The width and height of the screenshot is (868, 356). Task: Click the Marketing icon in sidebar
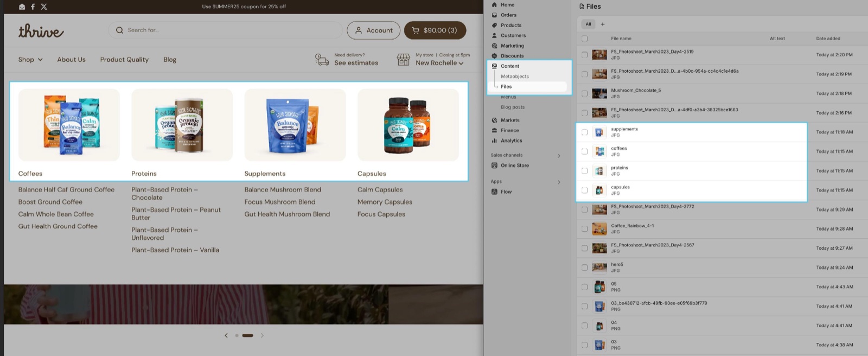click(x=494, y=46)
